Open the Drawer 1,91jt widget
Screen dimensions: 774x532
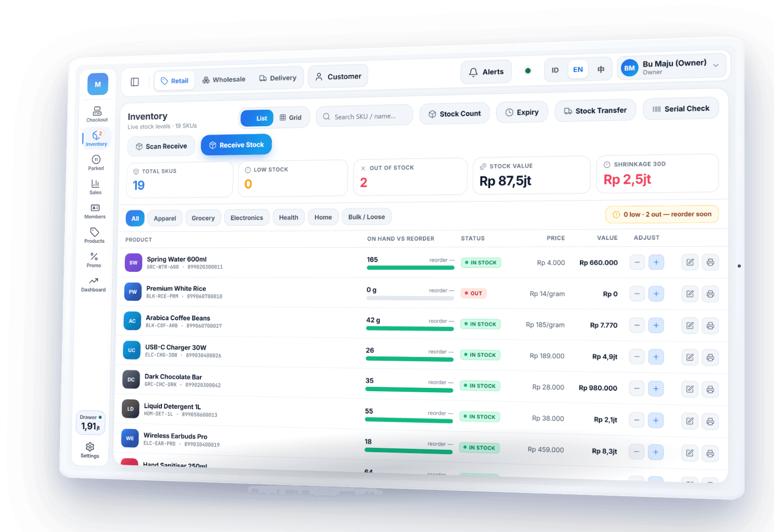pos(90,423)
